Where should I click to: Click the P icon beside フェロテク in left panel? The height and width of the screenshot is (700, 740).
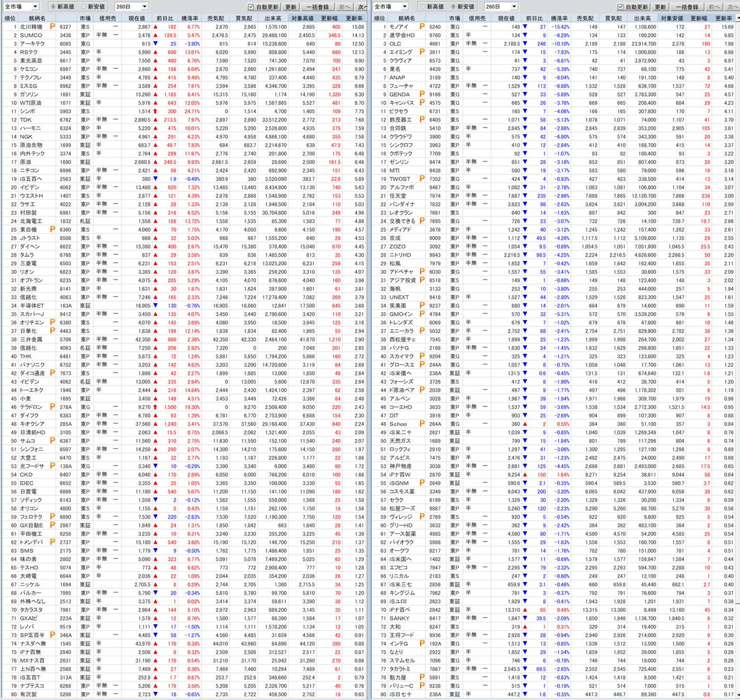point(52,517)
